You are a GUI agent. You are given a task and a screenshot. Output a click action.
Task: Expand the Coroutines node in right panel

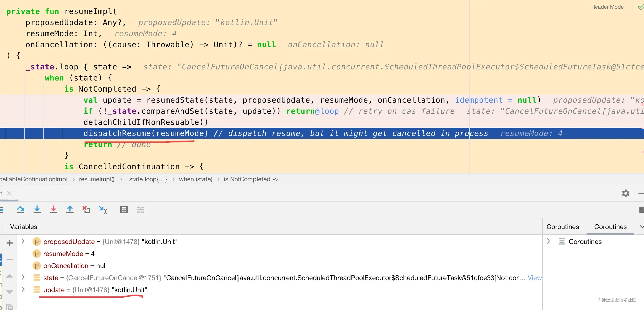click(x=548, y=241)
